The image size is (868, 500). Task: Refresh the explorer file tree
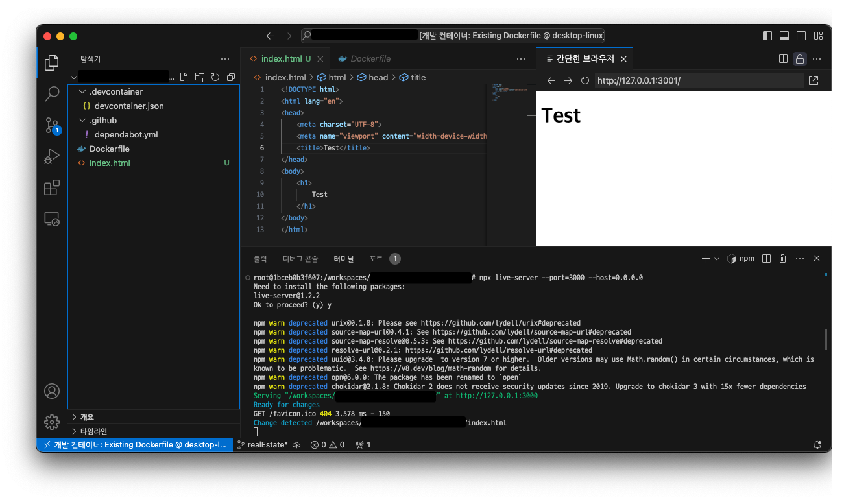pos(215,77)
